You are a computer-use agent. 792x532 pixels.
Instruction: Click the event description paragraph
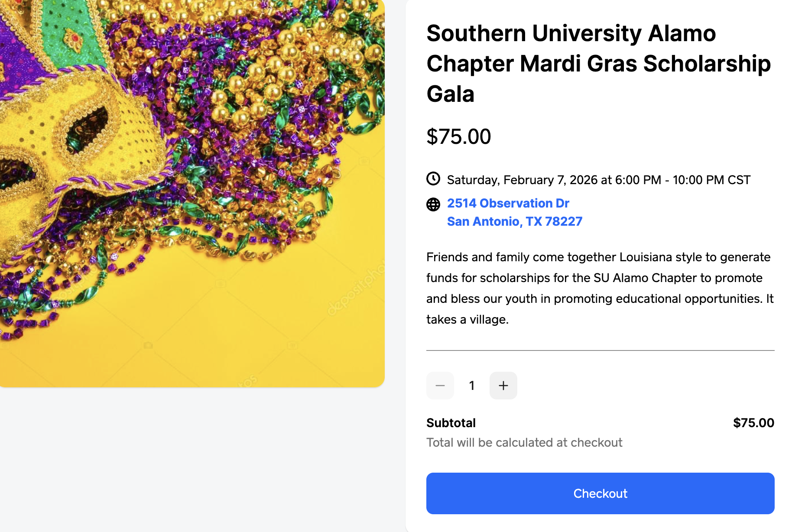click(598, 288)
